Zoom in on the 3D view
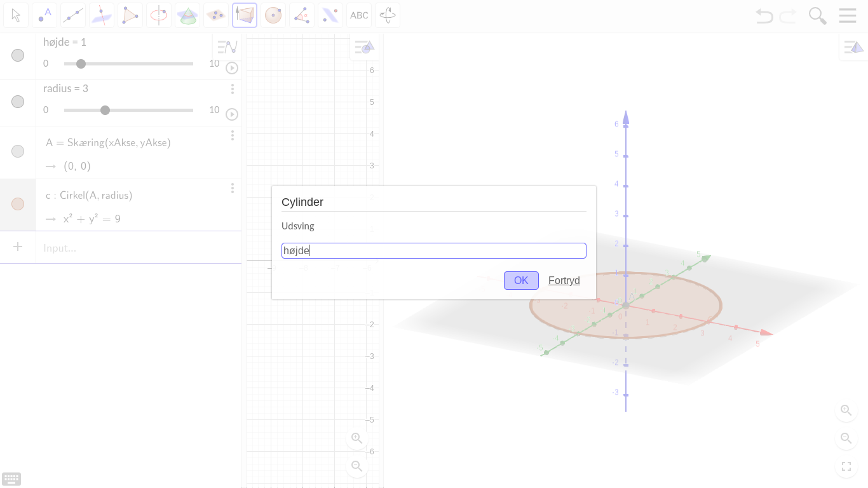 click(846, 410)
